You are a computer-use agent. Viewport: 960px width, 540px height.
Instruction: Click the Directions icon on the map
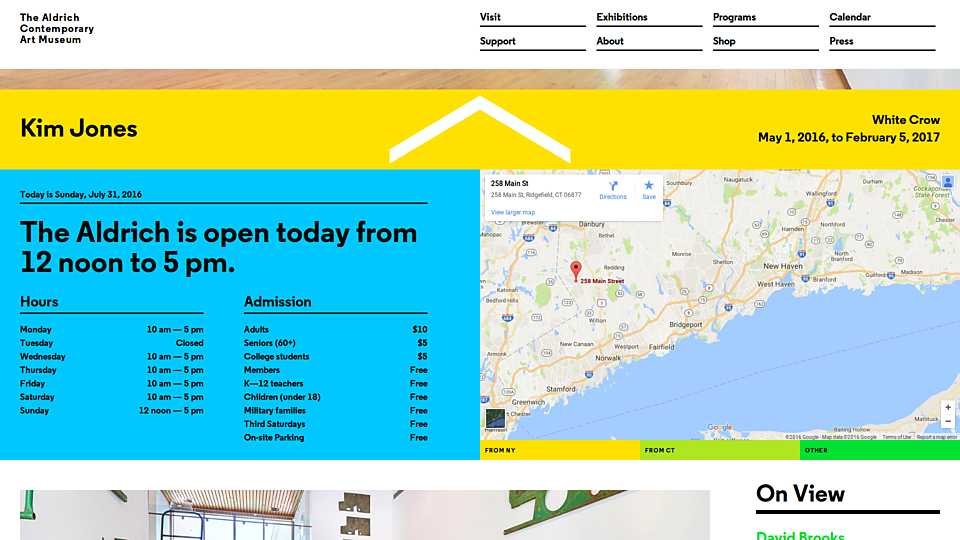pyautogui.click(x=613, y=187)
